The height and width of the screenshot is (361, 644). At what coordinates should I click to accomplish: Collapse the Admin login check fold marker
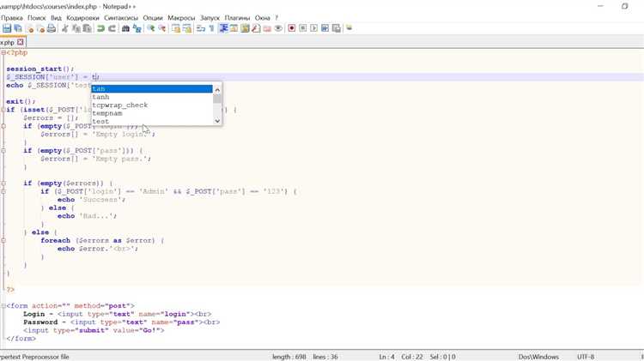(3, 191)
